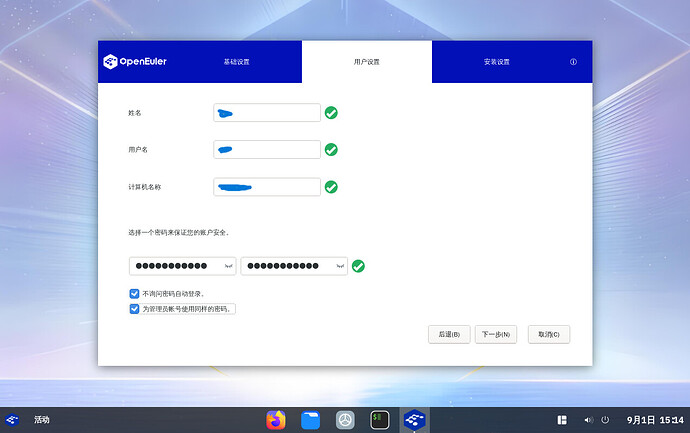Switch to the 基础设置 tab
The height and width of the screenshot is (433, 690).
(236, 62)
